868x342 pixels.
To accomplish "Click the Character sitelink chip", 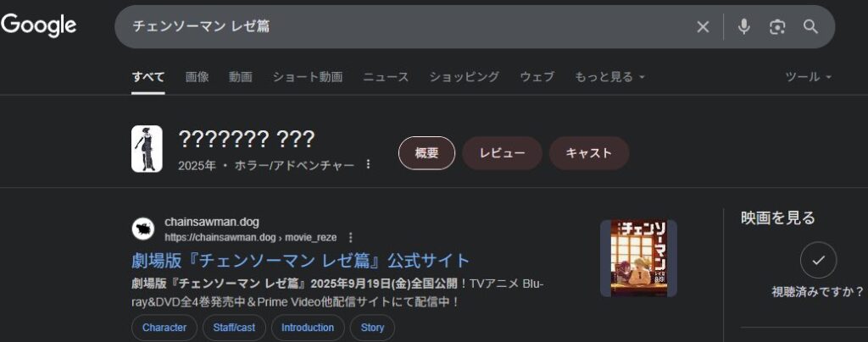I will [164, 328].
